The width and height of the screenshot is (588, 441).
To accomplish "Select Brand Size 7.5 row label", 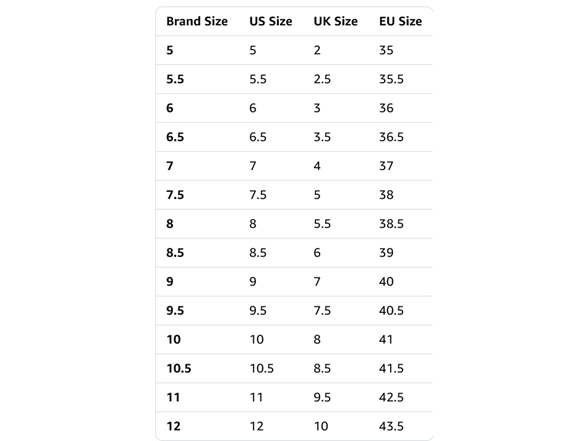I will pos(175,195).
